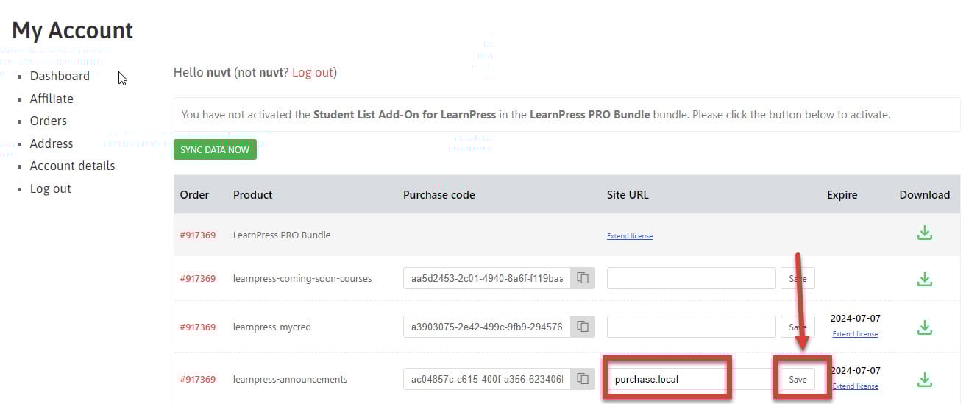This screenshot has height=404, width=980.
Task: Go to the Affiliate section
Action: [52, 99]
